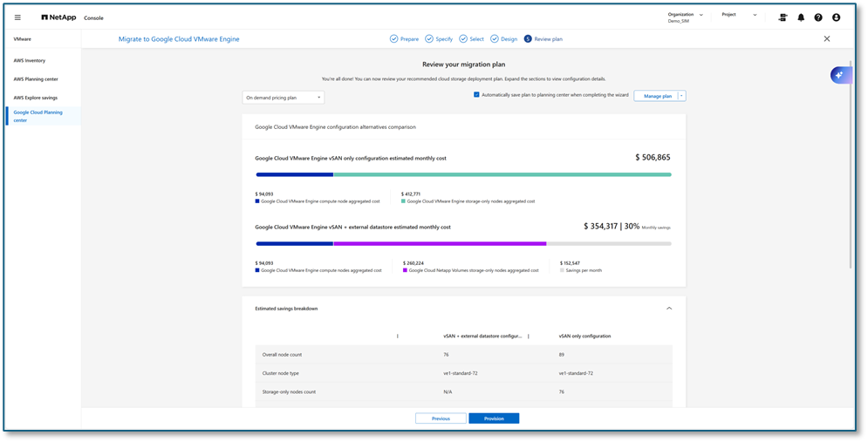
Task: Click the page vertical scrollbar
Action: (x=851, y=164)
